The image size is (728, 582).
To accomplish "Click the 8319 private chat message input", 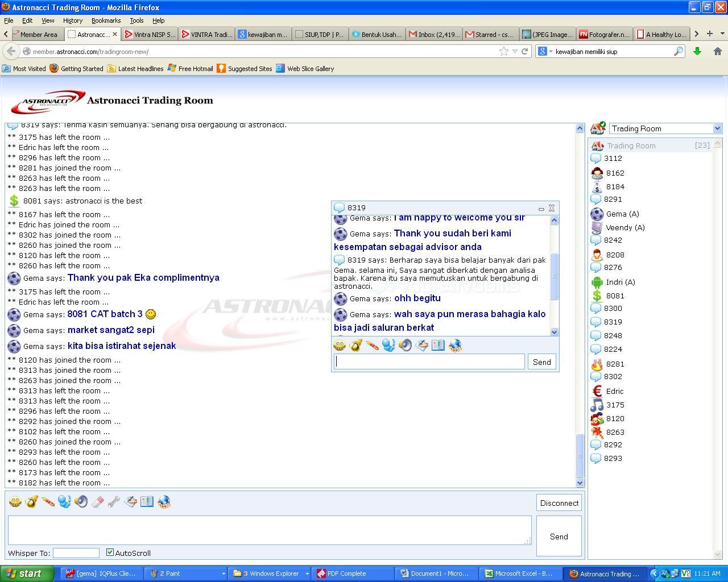I will click(x=429, y=361).
